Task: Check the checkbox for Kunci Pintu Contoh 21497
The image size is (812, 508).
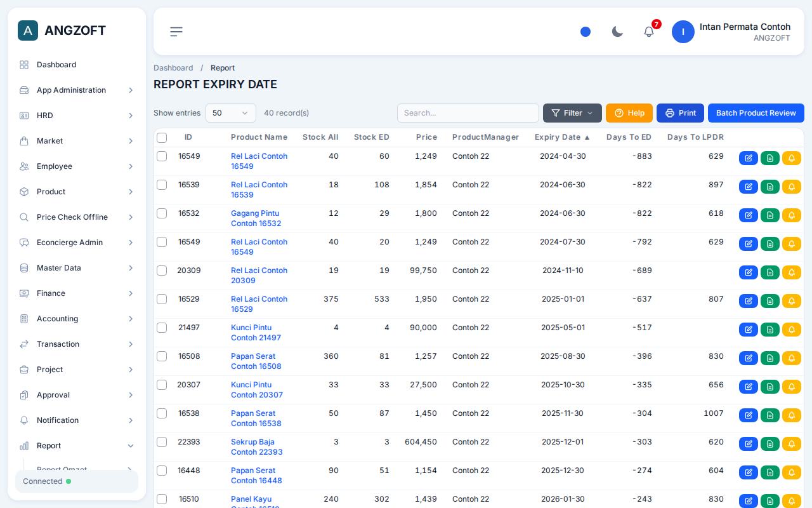Action: pos(162,328)
